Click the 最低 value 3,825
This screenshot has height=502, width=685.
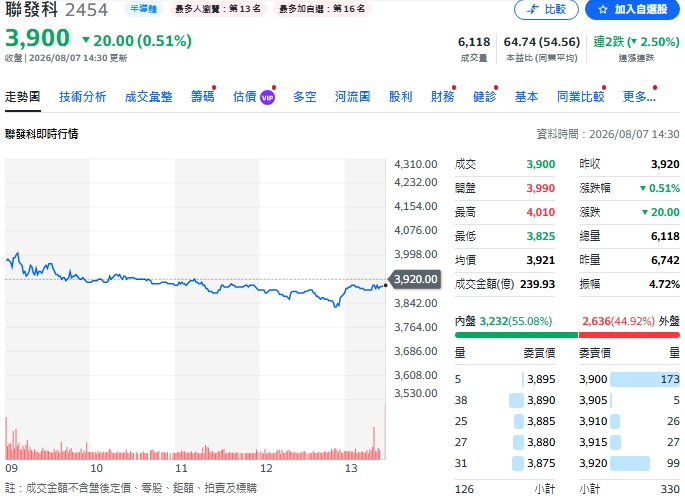coord(540,236)
